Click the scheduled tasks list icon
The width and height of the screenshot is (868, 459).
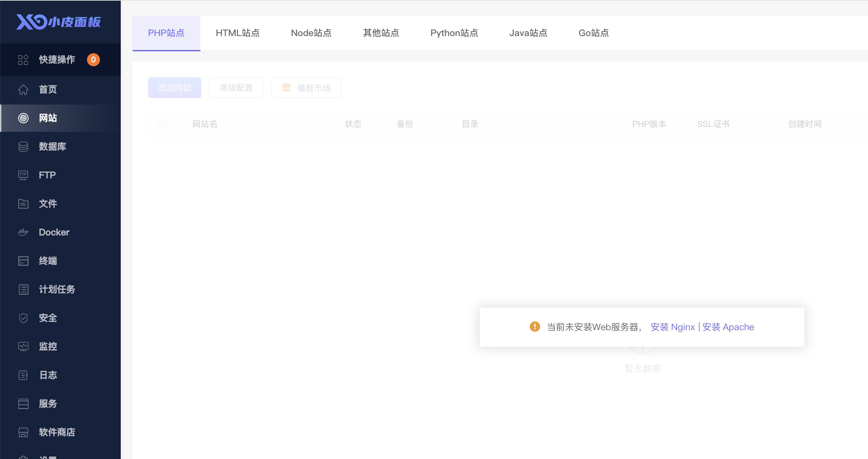(23, 290)
